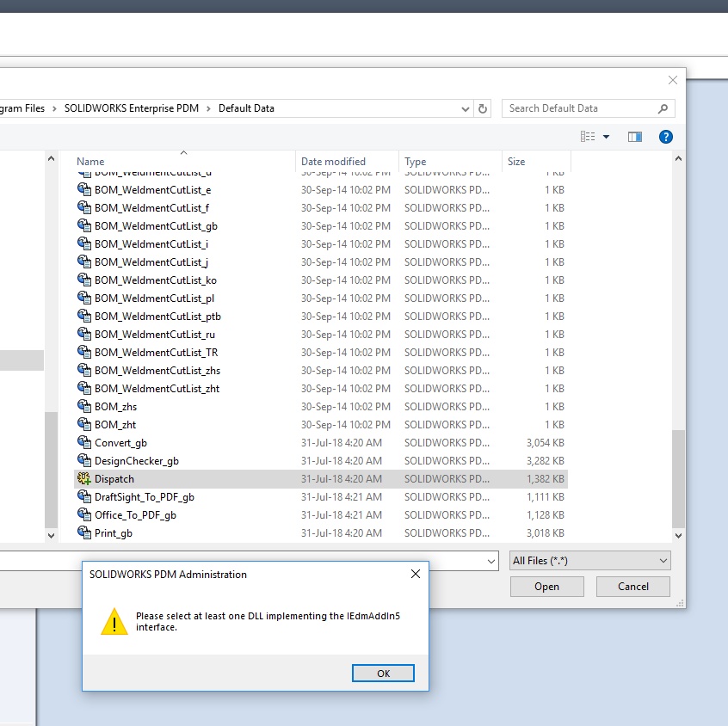Click the Office_To_PDF_gb file icon
Screen dimensions: 728x726
point(84,514)
